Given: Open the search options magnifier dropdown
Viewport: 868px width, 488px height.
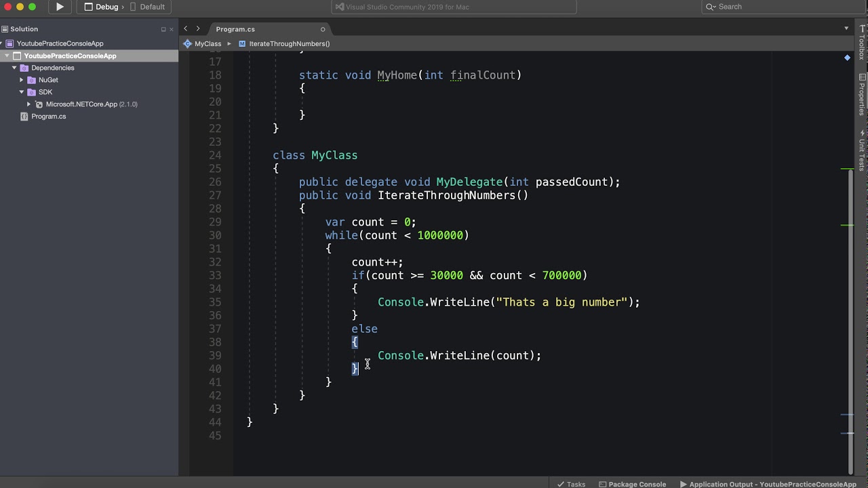Looking at the screenshot, I should tap(711, 7).
